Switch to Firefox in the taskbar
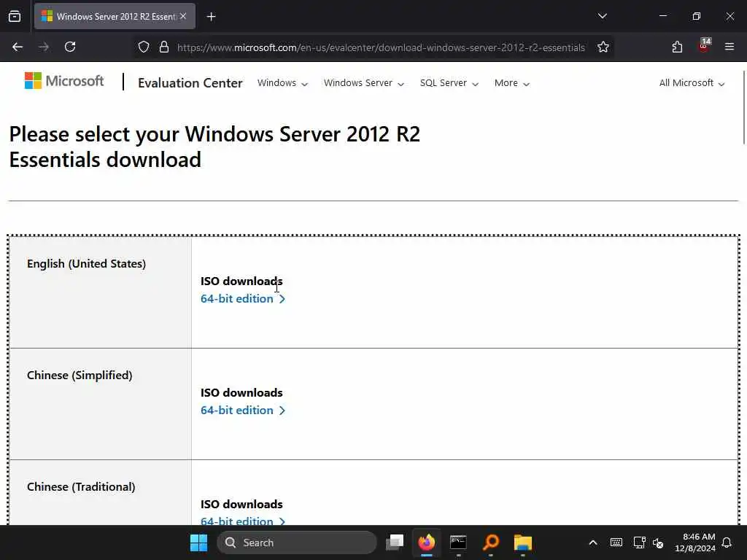 coord(426,542)
